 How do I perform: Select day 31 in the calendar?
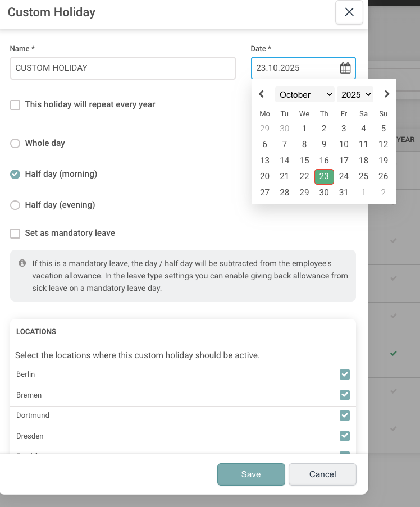click(x=344, y=193)
